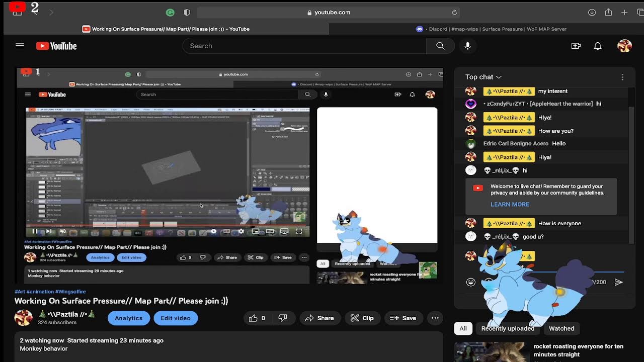Click the '324 subscribers' text below the main title
The height and width of the screenshot is (362, 644).
coord(57,322)
